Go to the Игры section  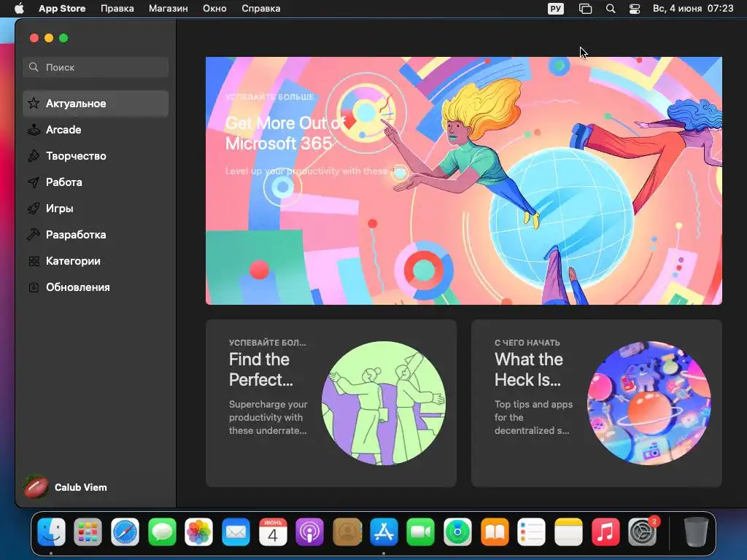pyautogui.click(x=96, y=208)
